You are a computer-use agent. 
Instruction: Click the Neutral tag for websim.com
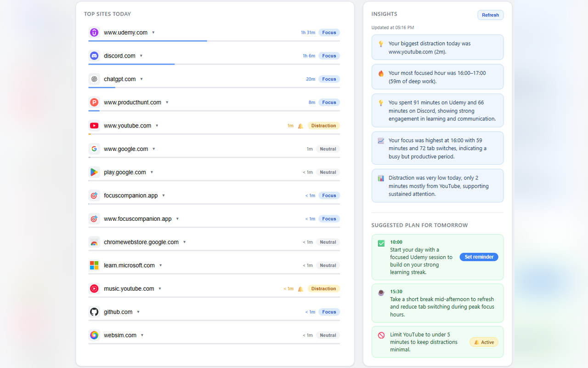[328, 335]
